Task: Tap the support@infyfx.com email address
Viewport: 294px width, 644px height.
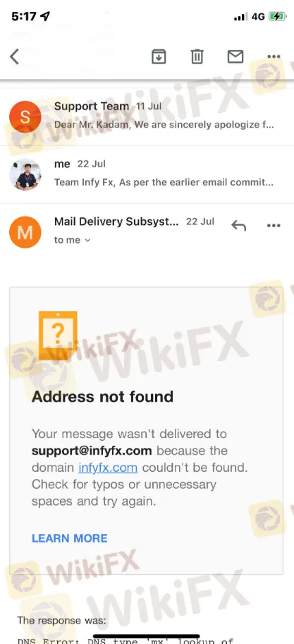Action: pos(92,451)
